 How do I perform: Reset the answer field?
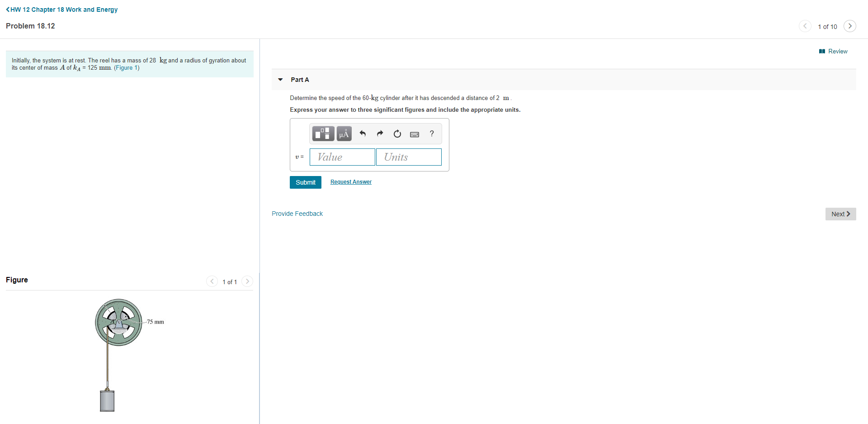coord(397,133)
